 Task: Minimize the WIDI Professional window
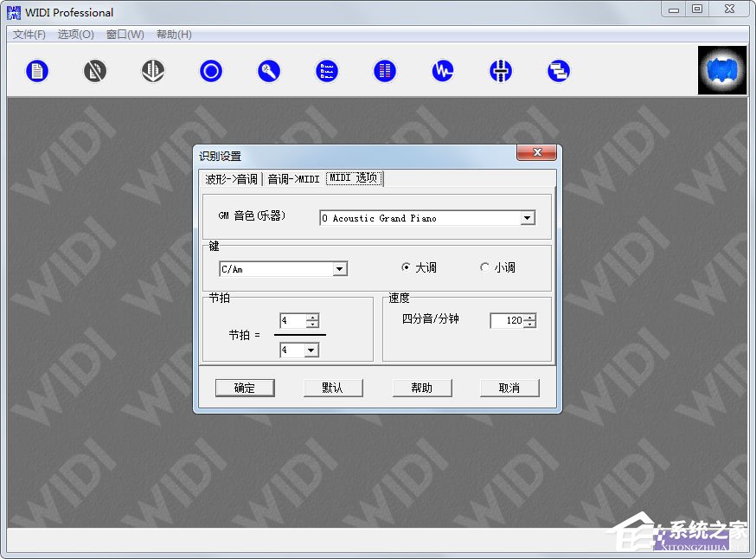click(674, 10)
